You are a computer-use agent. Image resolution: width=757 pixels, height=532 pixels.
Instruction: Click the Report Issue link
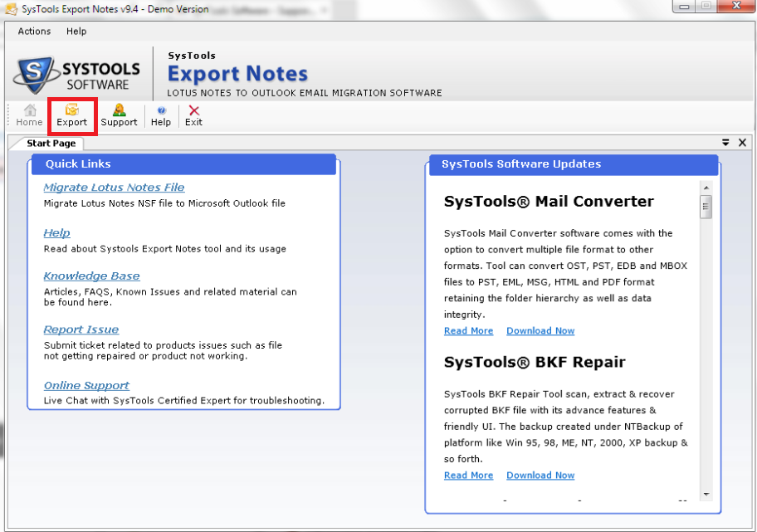[81, 330]
